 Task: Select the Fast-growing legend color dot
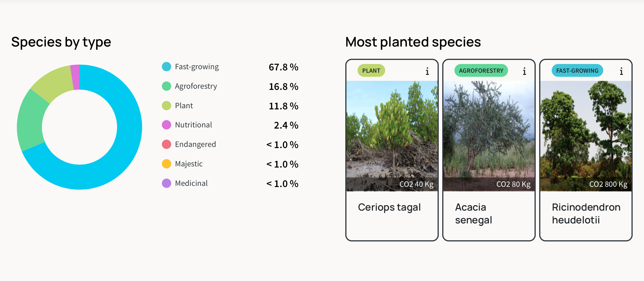click(x=167, y=67)
